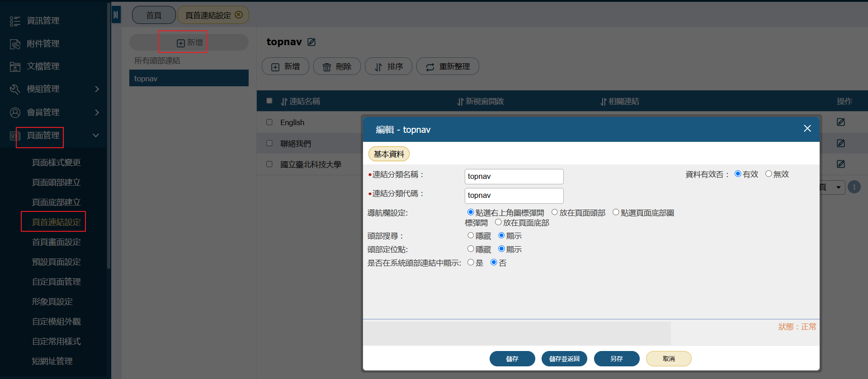This screenshot has width=868, height=379.
Task: Open 預設頁面設定 menu item
Action: [56, 262]
